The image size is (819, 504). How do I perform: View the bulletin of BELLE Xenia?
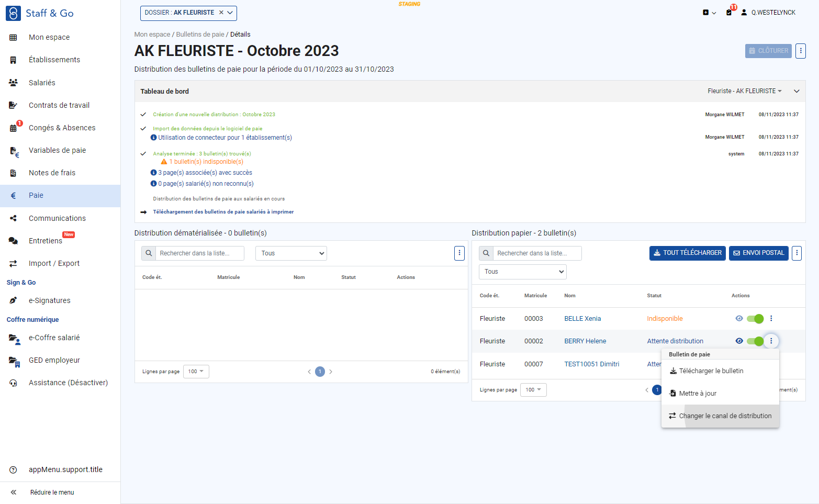(739, 318)
